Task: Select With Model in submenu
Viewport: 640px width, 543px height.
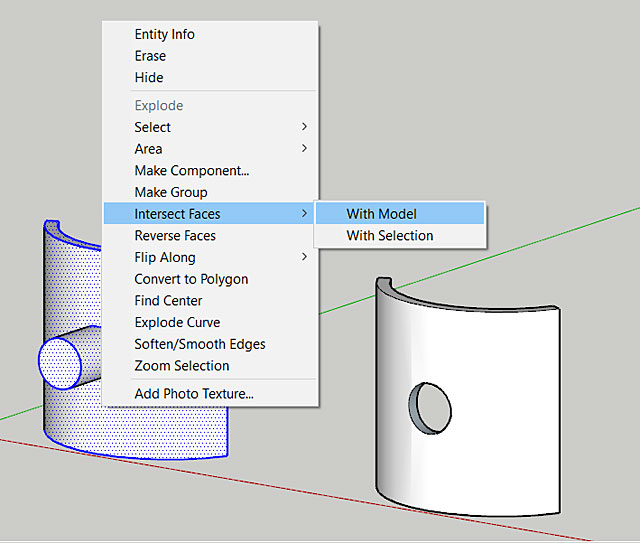Action: coord(400,214)
